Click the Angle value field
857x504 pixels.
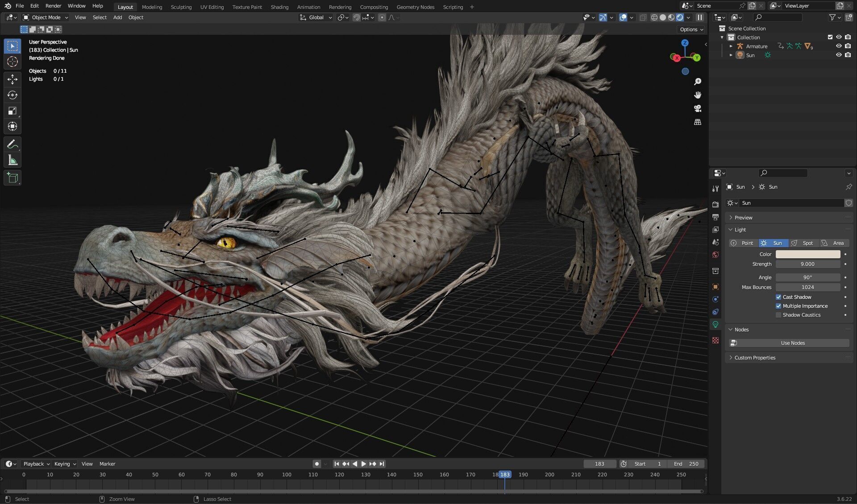pos(808,277)
